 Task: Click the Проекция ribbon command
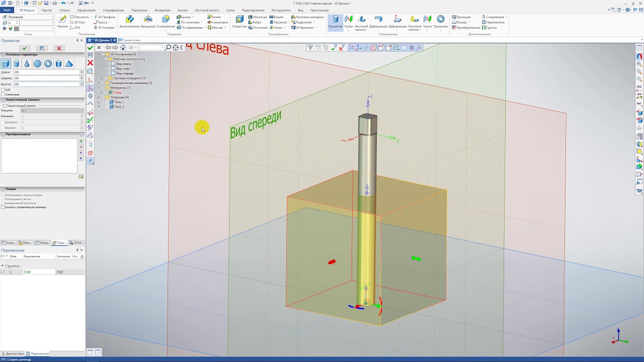tap(461, 17)
